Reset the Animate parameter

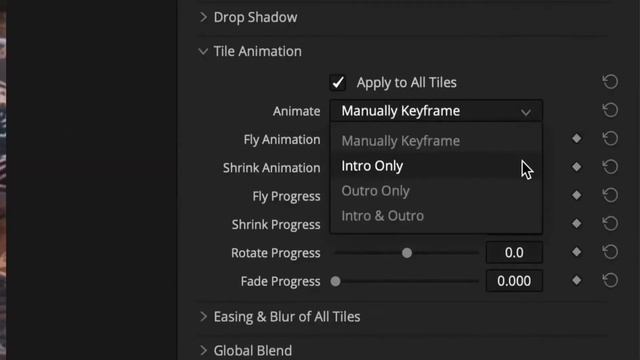(x=610, y=110)
